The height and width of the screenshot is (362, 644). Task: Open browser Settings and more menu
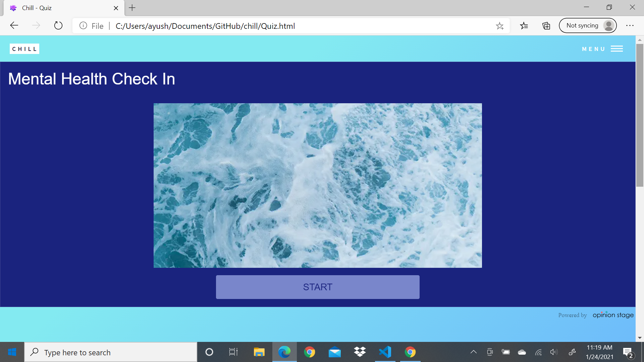630,26
